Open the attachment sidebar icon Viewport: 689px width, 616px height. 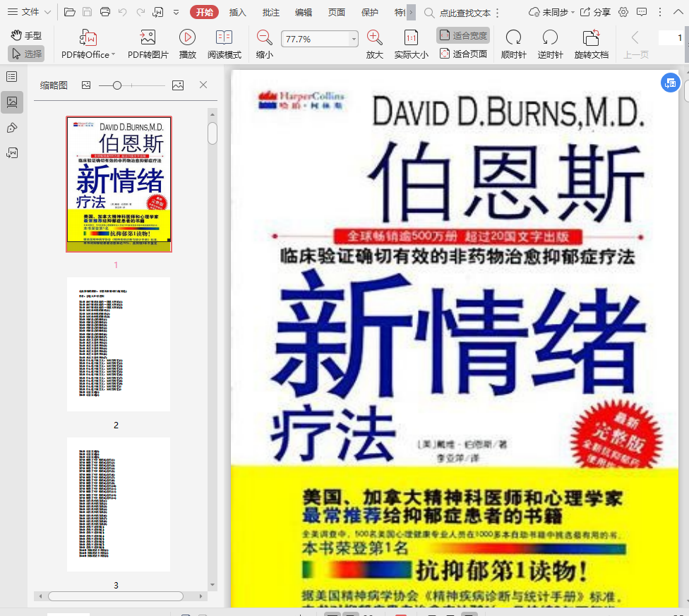point(12,153)
